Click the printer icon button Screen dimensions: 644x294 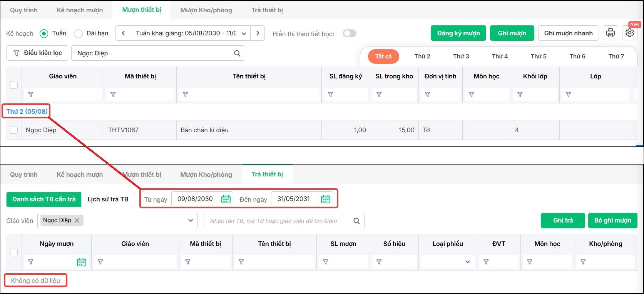tap(611, 33)
